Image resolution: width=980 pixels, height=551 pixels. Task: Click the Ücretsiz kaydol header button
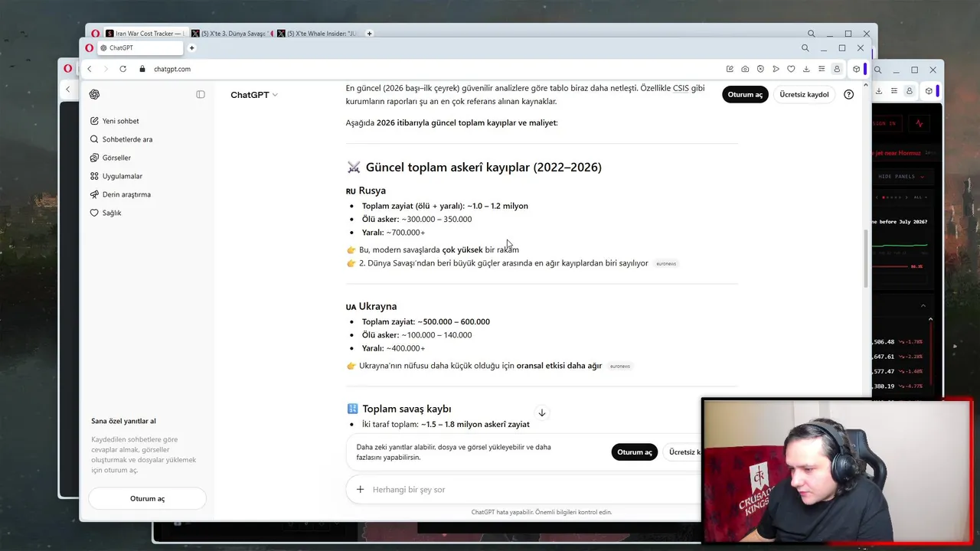point(804,94)
